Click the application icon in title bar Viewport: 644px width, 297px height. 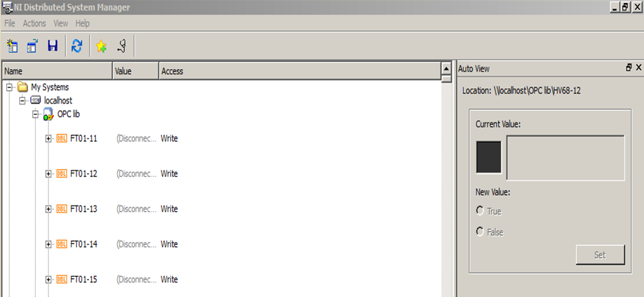(x=6, y=7)
